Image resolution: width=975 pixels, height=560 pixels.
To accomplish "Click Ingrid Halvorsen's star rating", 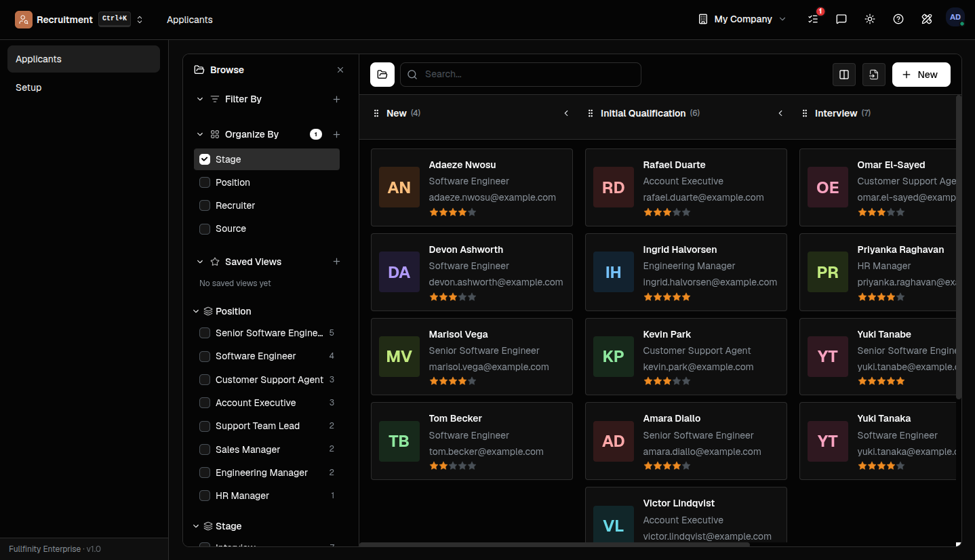I will click(x=667, y=297).
